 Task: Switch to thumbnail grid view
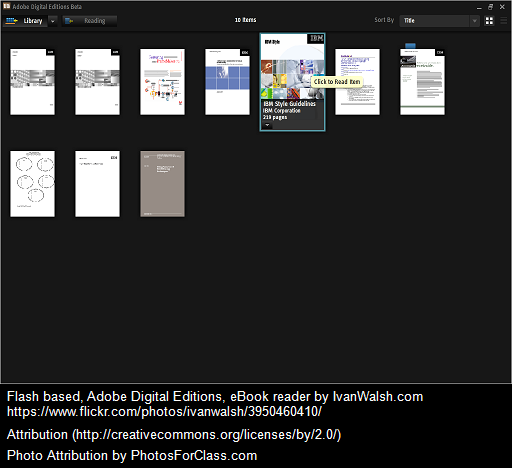click(x=489, y=21)
